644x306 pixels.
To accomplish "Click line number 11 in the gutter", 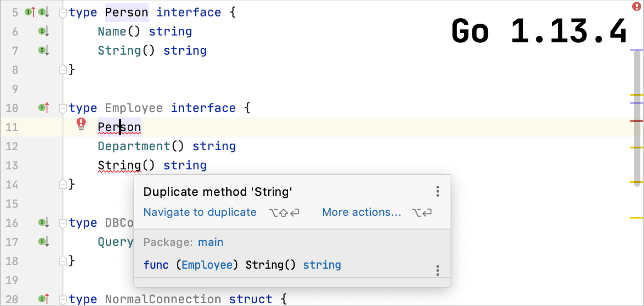I will (x=12, y=127).
